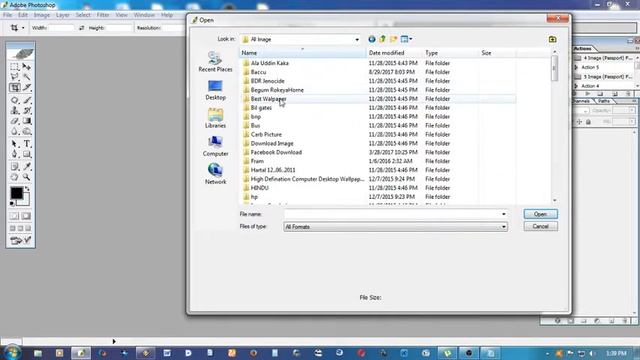Image resolution: width=640 pixels, height=360 pixels.
Task: Go to Desktop in places bar
Action: tap(216, 90)
